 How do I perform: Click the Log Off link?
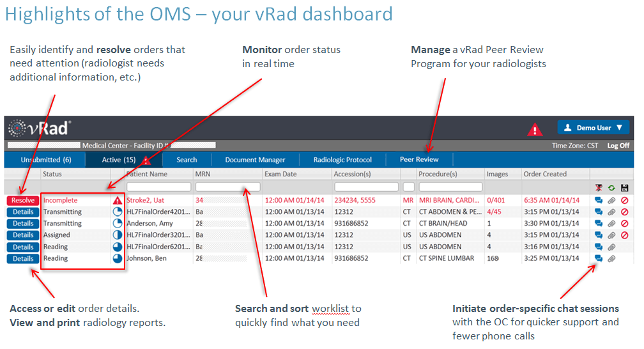point(618,146)
